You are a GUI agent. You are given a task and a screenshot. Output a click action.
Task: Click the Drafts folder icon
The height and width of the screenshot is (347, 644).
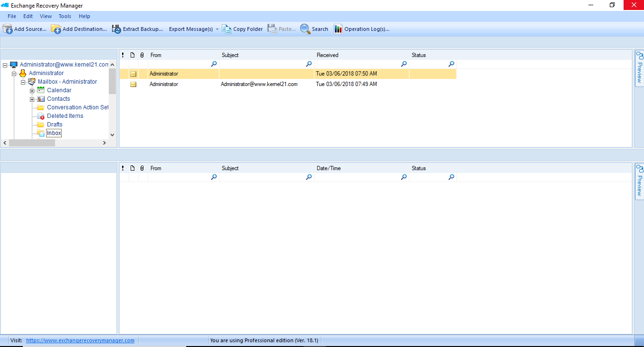[41, 125]
